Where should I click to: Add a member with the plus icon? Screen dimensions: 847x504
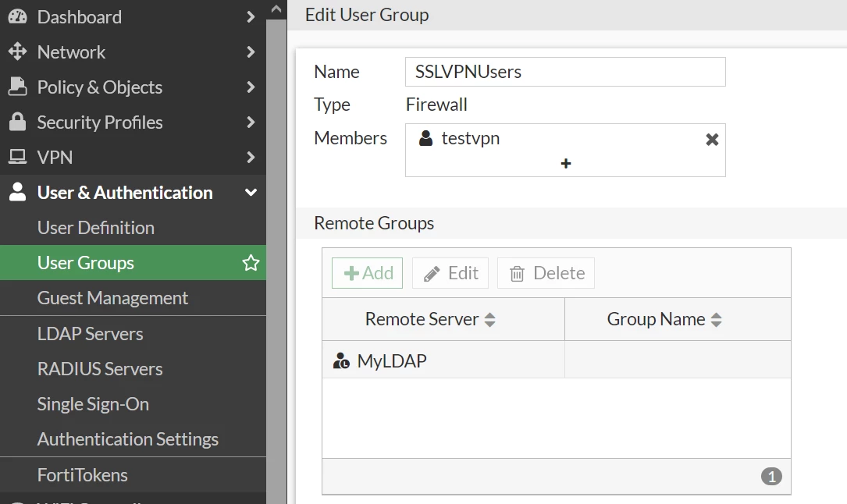(565, 164)
